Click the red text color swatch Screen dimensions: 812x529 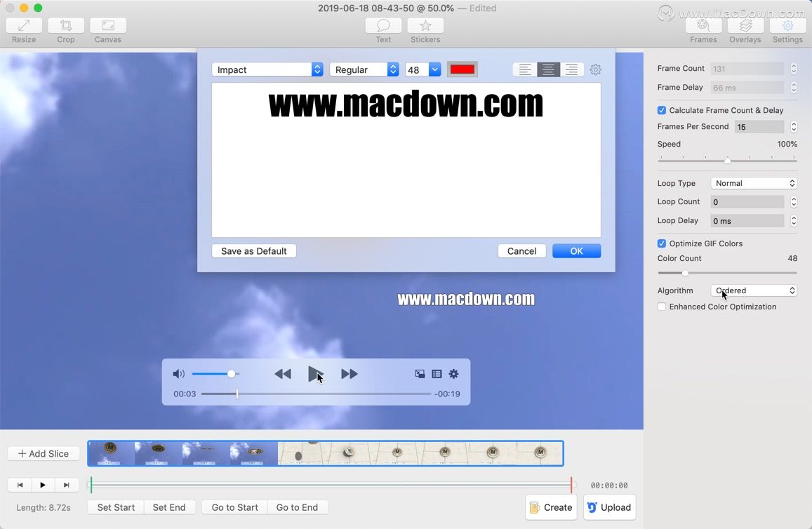click(462, 69)
